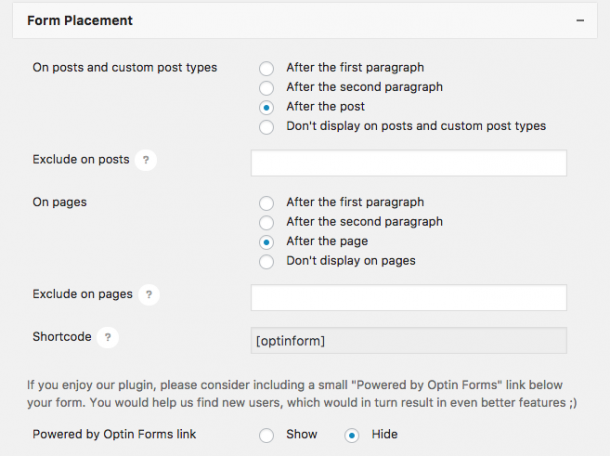Select After the first paragraph for pages
610x456 pixels.
click(266, 203)
